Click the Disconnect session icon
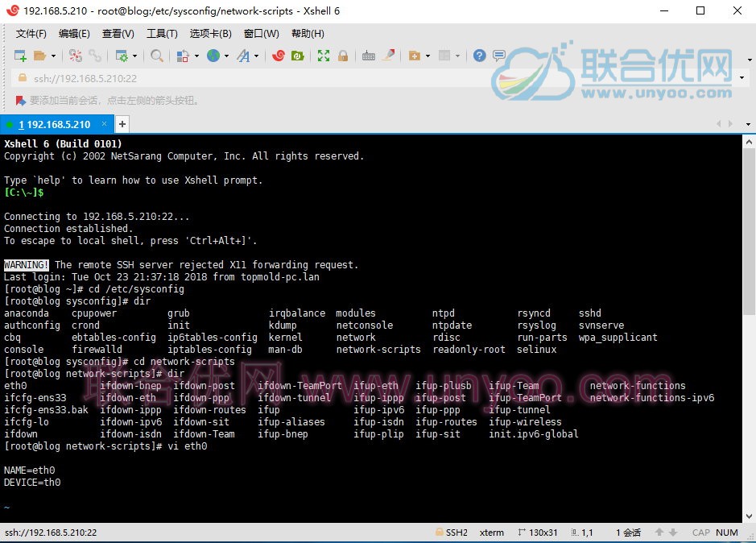 (x=75, y=56)
